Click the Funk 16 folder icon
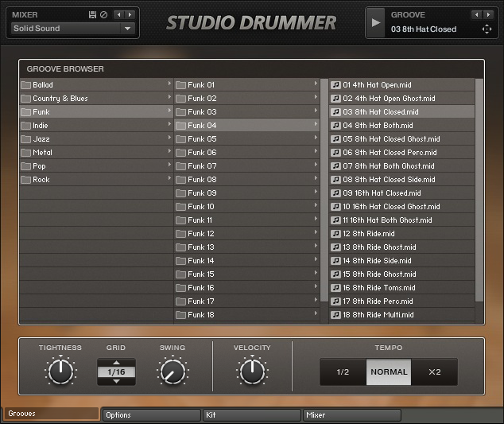The image size is (504, 424). [x=180, y=288]
